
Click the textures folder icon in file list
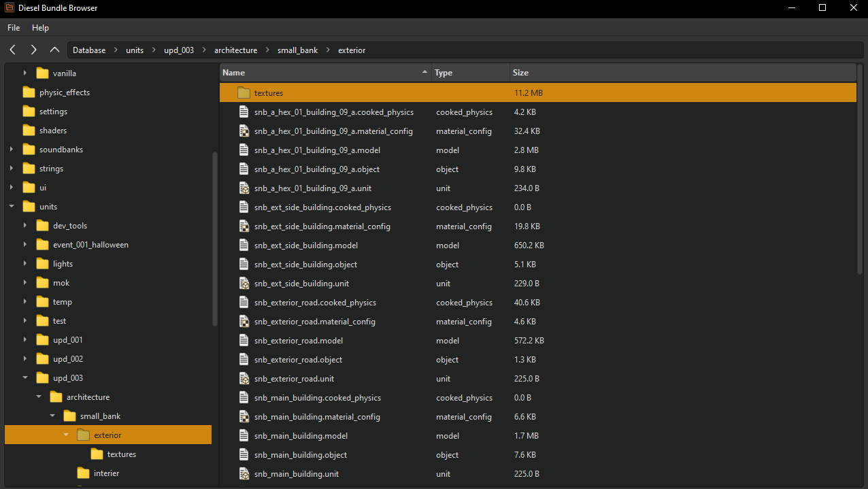pos(244,93)
